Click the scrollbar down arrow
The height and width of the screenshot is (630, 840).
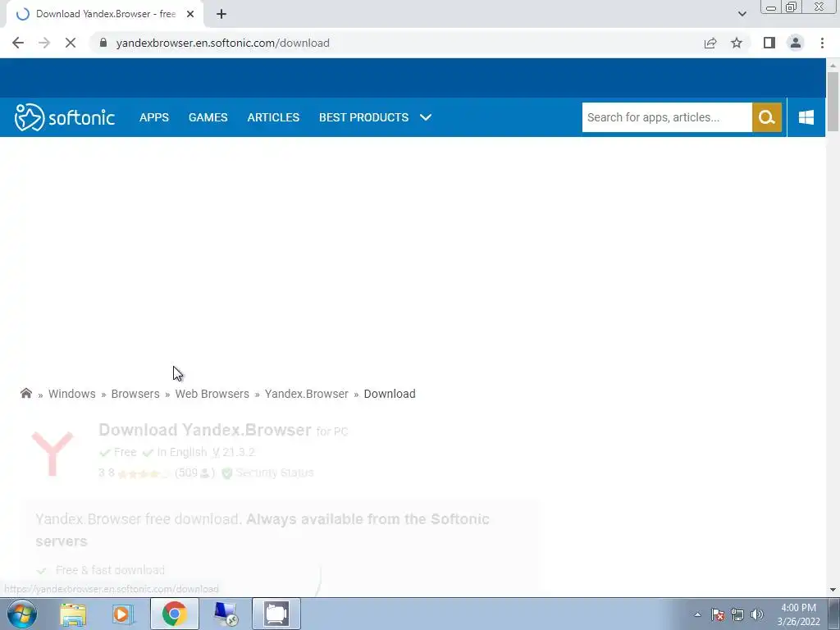point(833,590)
